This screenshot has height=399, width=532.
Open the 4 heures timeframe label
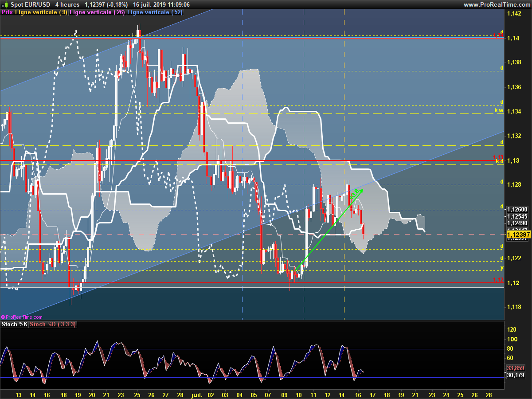coord(68,4)
